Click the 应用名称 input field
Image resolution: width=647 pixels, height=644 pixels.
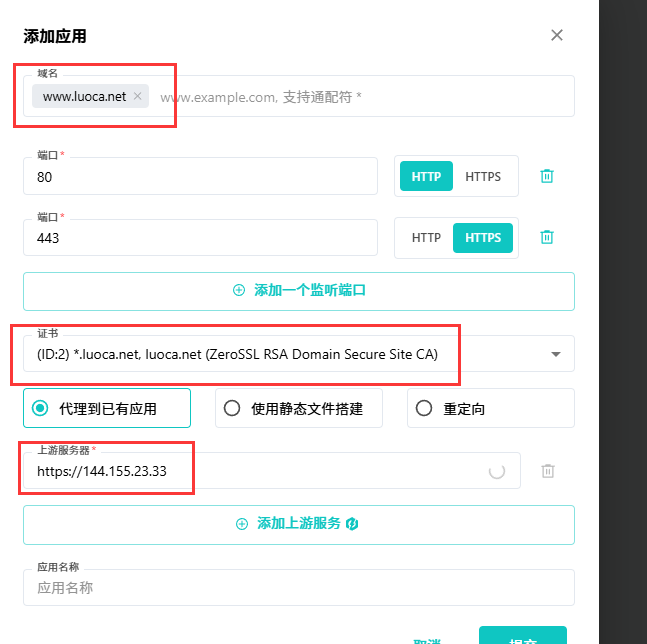(298, 588)
